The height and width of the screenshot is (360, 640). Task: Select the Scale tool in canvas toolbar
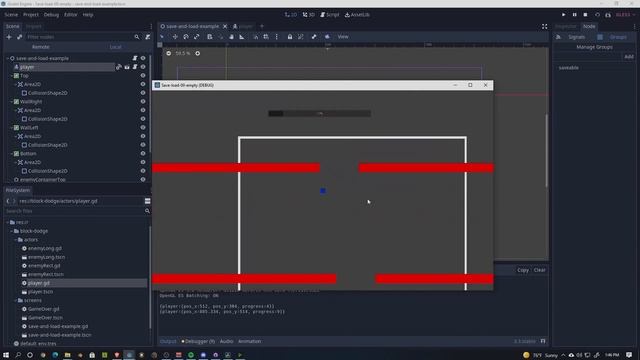197,37
